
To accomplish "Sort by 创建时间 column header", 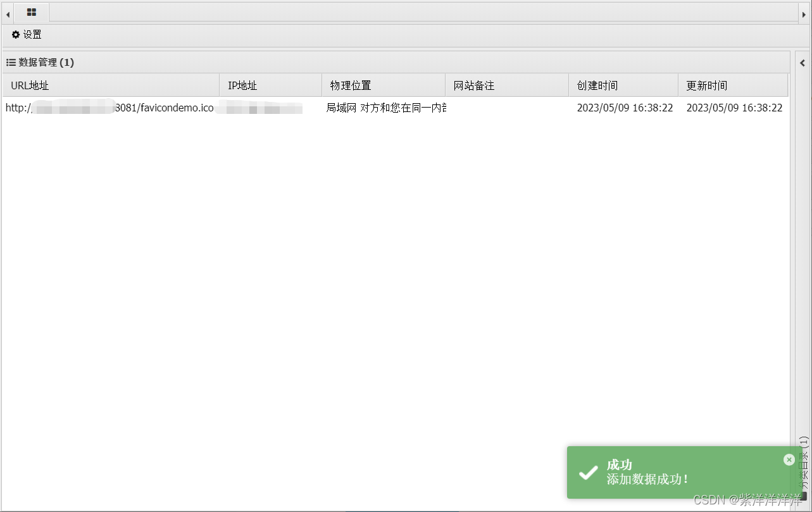I will point(623,85).
